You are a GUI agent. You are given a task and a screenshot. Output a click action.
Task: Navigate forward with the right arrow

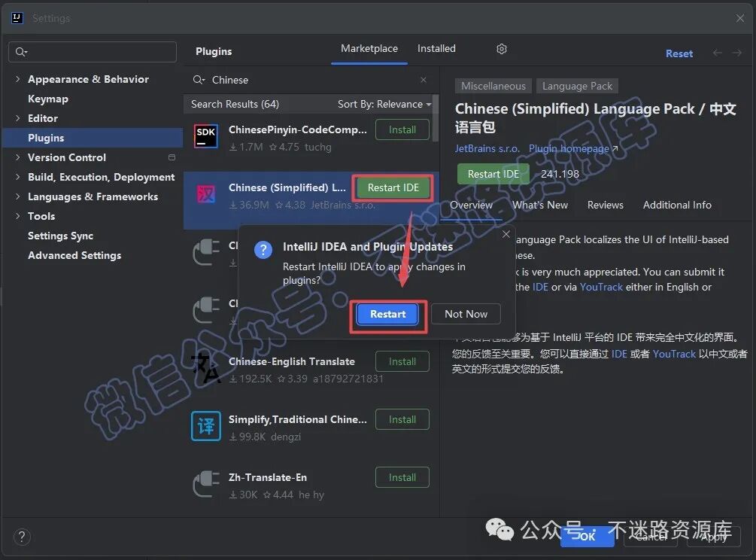pos(736,53)
